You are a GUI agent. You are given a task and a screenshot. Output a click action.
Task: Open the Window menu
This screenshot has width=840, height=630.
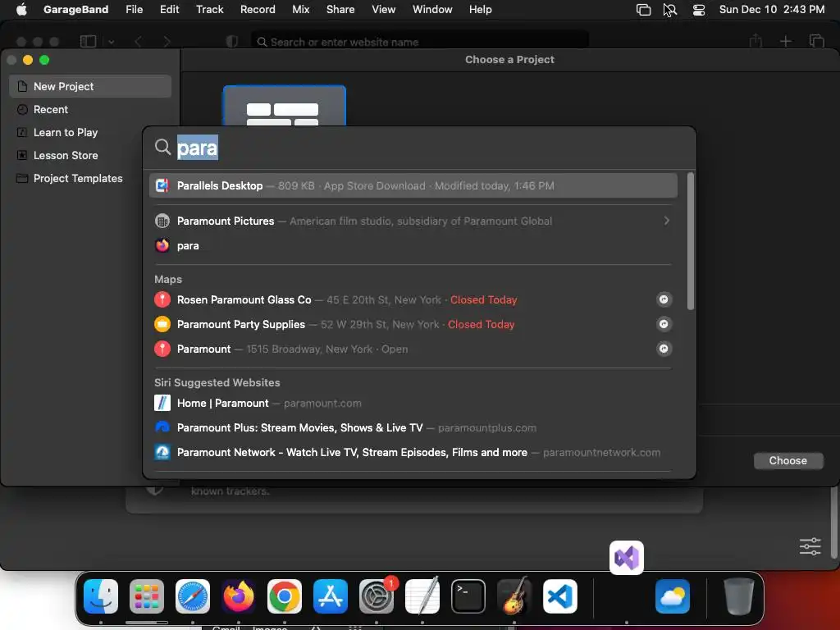pyautogui.click(x=432, y=9)
